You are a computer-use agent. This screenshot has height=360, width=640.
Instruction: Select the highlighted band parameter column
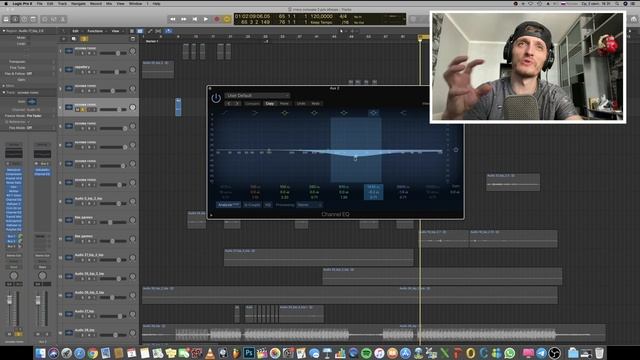click(x=373, y=192)
